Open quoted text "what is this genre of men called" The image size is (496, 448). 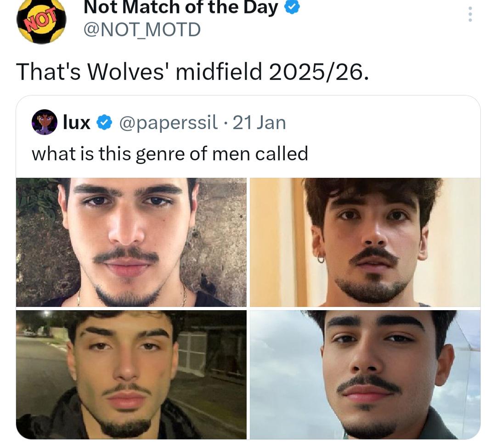[x=169, y=153]
